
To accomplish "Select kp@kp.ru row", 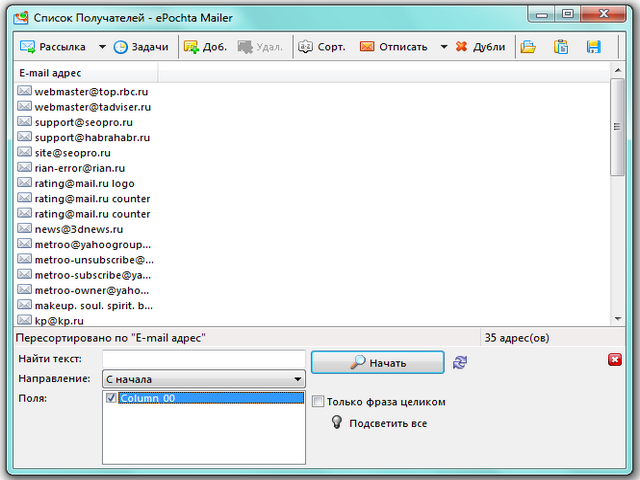I will (x=59, y=321).
